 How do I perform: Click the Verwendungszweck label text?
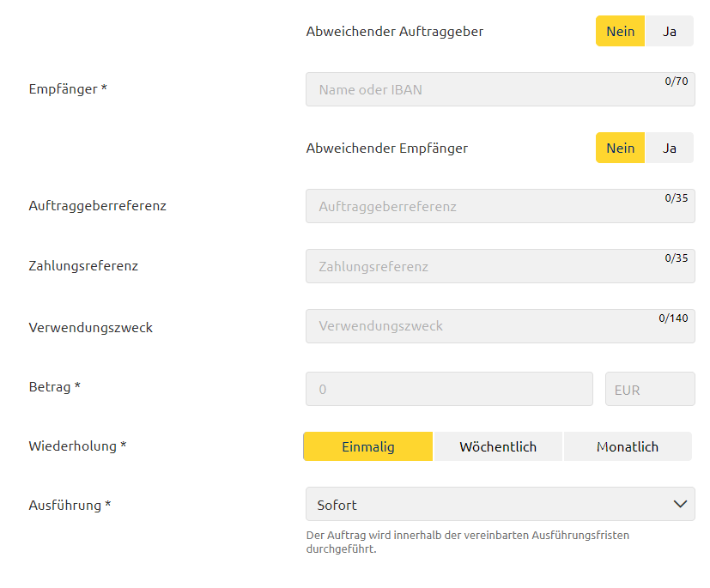(x=90, y=327)
